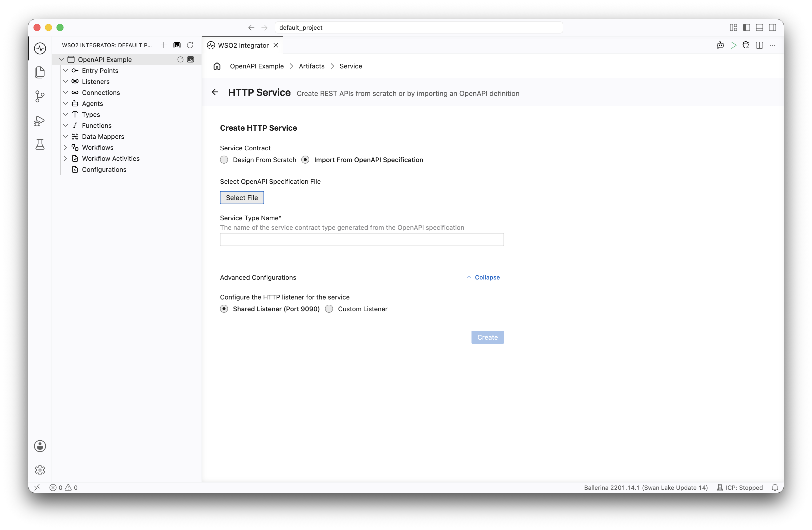Screen dimensions: 812x530
Task: Select Custom Listener radio button
Action: pyautogui.click(x=329, y=309)
